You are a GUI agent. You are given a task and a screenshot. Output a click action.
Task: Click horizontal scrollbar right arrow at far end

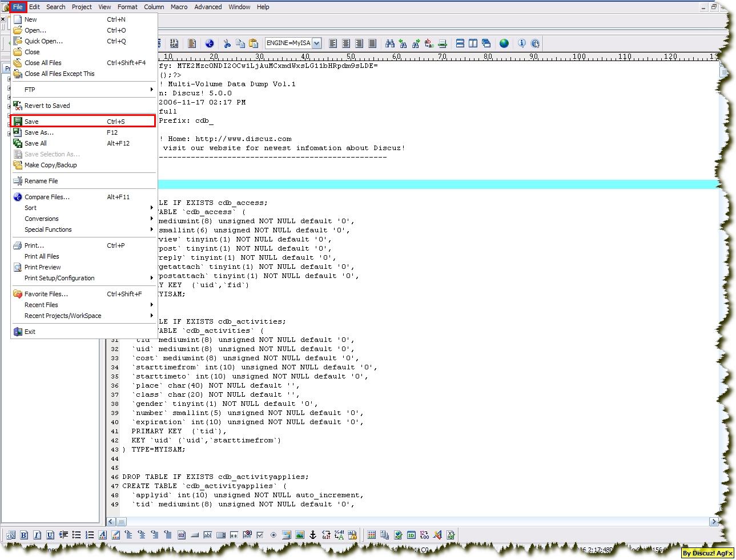pyautogui.click(x=714, y=521)
